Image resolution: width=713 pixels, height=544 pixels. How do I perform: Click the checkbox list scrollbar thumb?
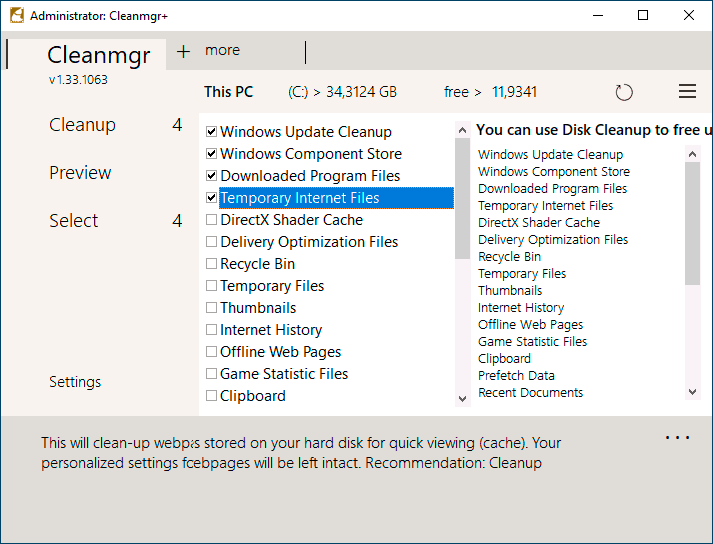(x=462, y=198)
